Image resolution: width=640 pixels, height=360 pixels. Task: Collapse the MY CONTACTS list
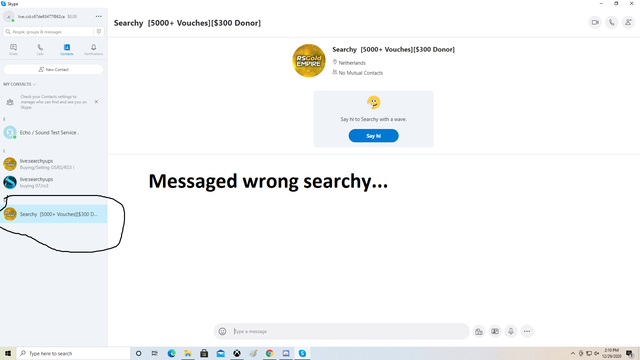(x=20, y=84)
